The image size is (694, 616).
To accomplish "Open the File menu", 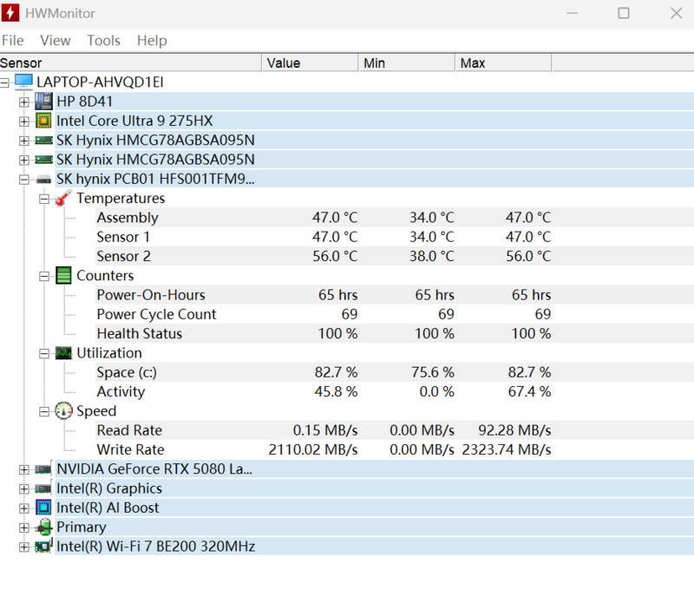I will pos(13,41).
